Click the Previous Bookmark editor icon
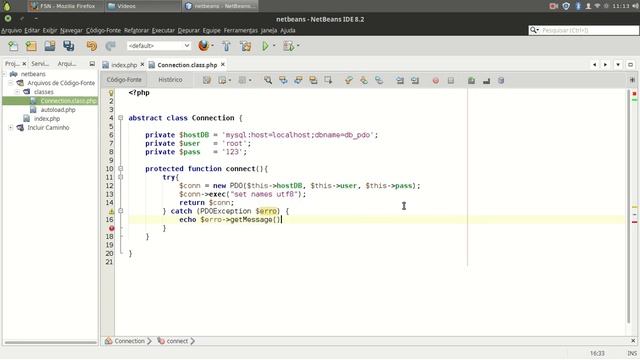This screenshot has width=640, height=360. click(349, 80)
